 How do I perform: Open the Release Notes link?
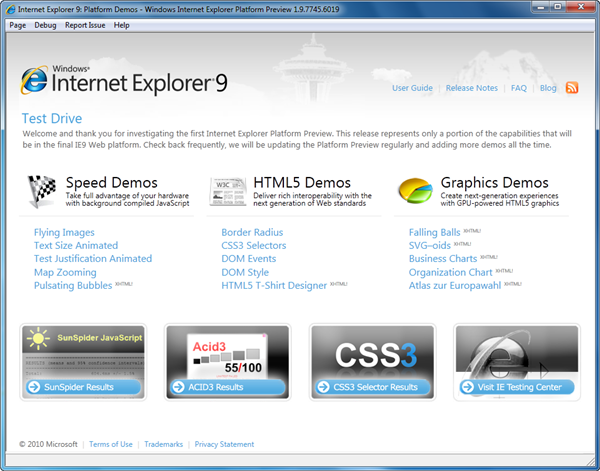[471, 88]
